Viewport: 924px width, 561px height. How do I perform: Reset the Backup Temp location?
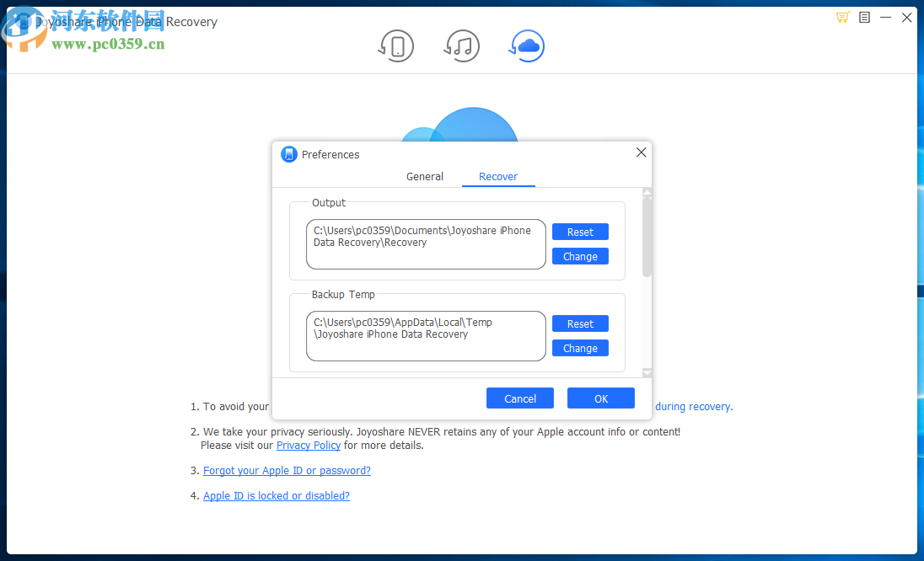[580, 323]
